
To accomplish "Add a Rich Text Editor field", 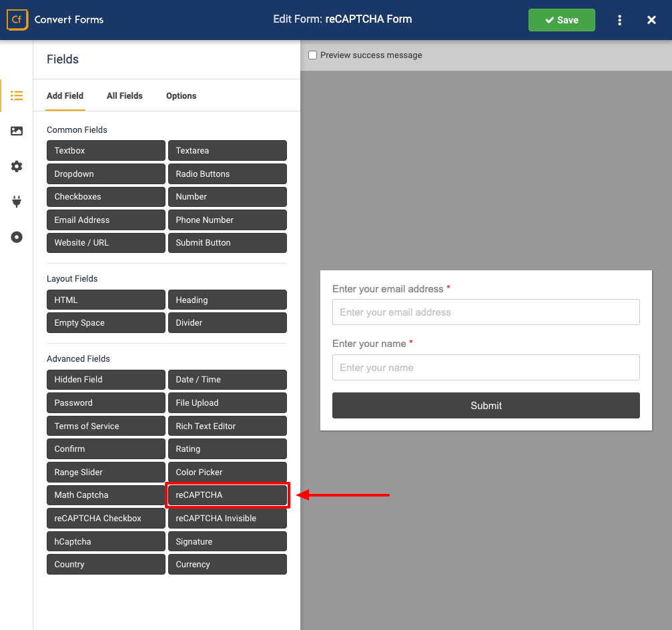I will click(x=228, y=426).
